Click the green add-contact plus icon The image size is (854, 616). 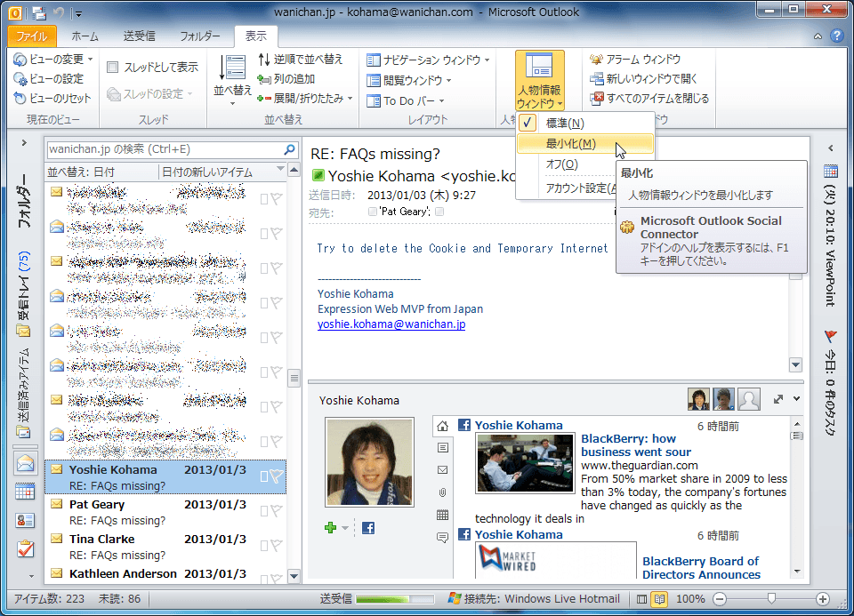click(x=330, y=527)
